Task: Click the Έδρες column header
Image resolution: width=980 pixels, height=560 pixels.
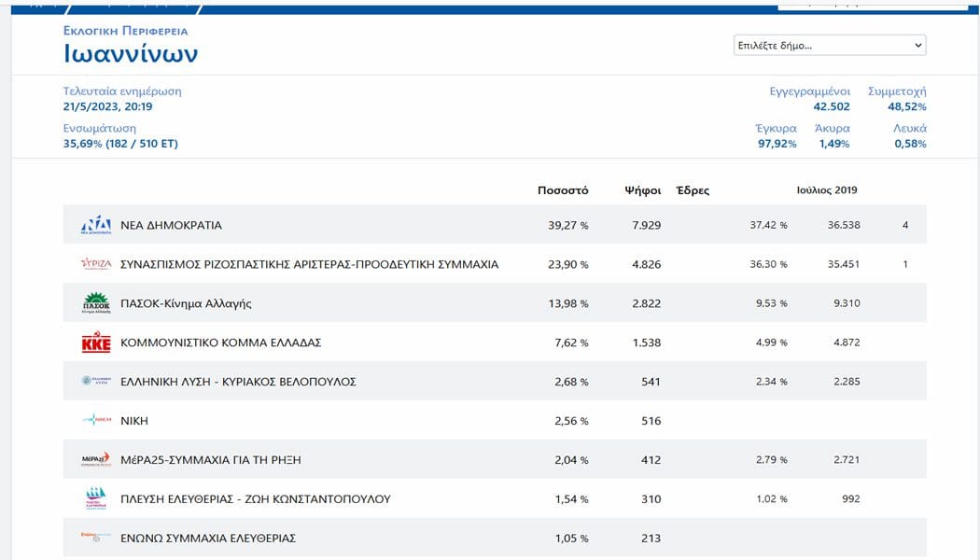Action: coord(693,190)
